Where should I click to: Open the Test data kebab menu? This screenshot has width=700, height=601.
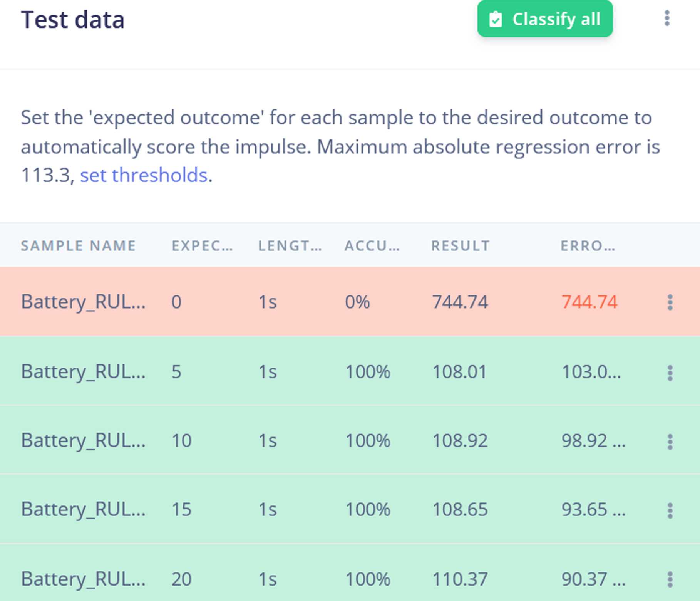pyautogui.click(x=667, y=18)
